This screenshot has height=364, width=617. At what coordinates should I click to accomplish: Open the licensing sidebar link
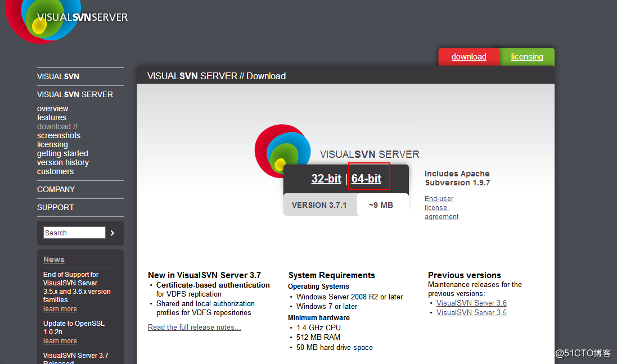pyautogui.click(x=52, y=145)
